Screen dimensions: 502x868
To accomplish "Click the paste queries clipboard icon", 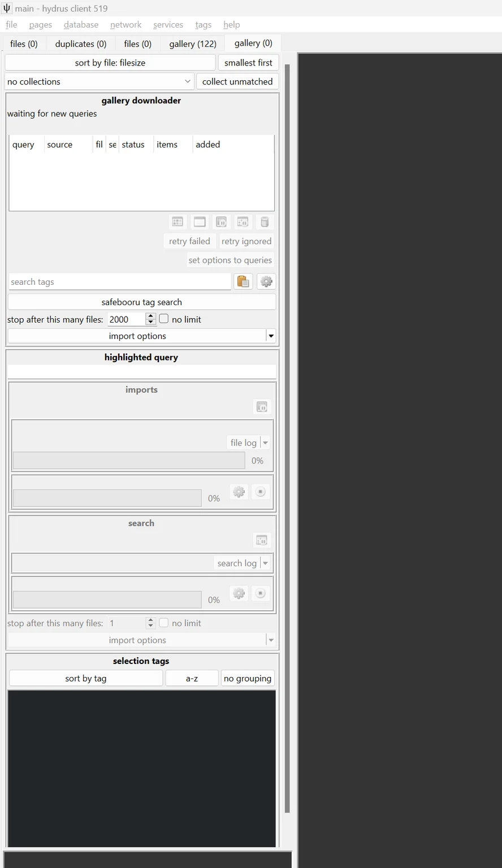I will click(243, 281).
